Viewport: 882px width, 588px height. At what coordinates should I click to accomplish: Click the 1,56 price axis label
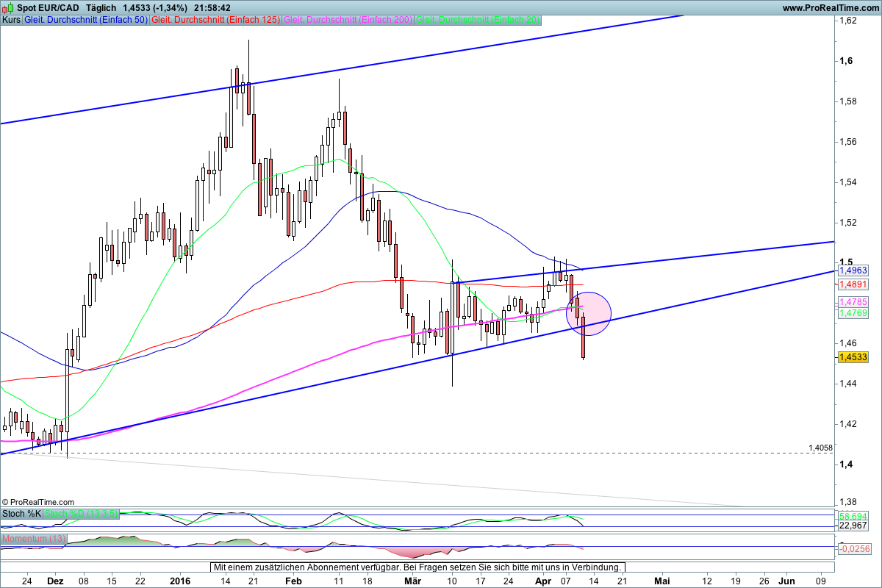(848, 142)
